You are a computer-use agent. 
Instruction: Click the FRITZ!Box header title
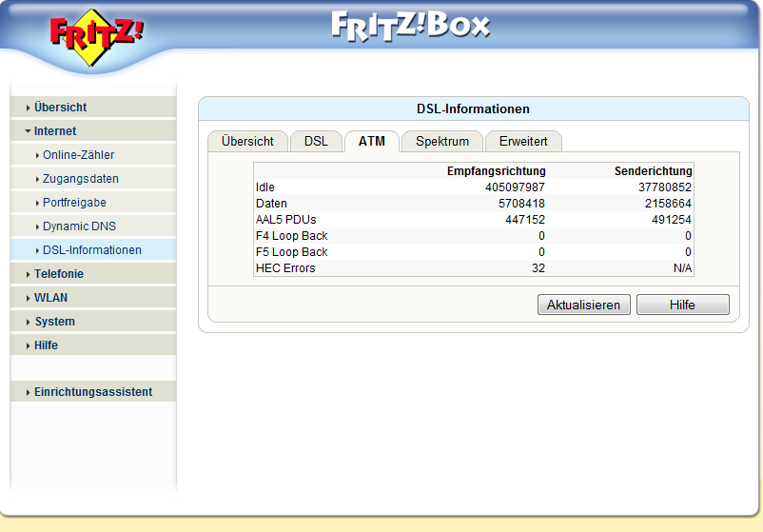click(410, 27)
